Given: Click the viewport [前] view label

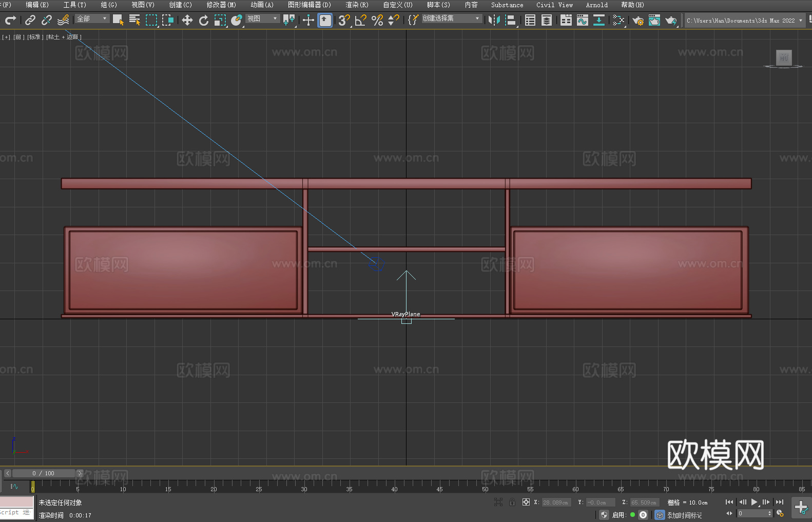Looking at the screenshot, I should (18, 37).
